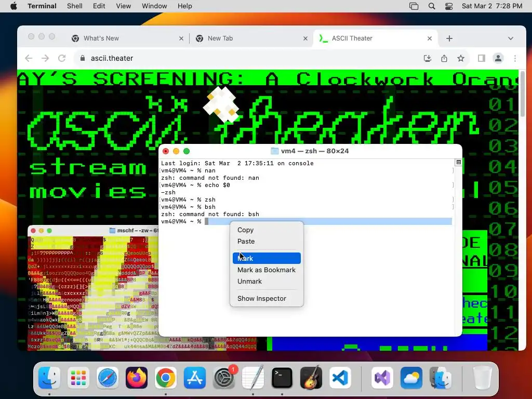This screenshot has width=532, height=399.
Task: Open Safari from the Dock
Action: pyautogui.click(x=108, y=378)
